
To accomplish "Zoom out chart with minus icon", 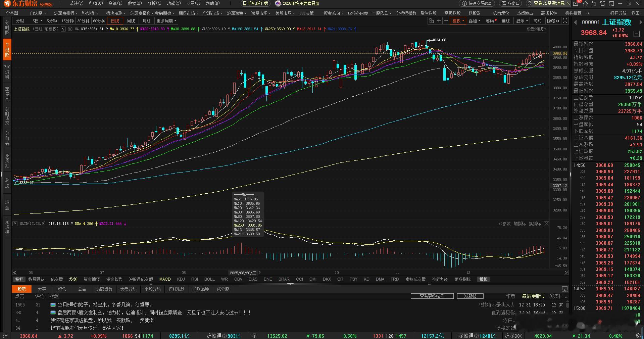I will (x=446, y=21).
